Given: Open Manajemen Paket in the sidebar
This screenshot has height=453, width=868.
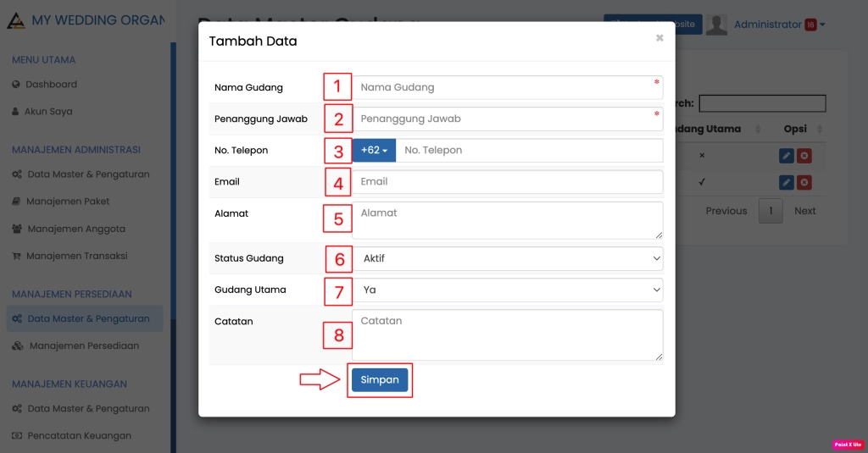Looking at the screenshot, I should (68, 202).
